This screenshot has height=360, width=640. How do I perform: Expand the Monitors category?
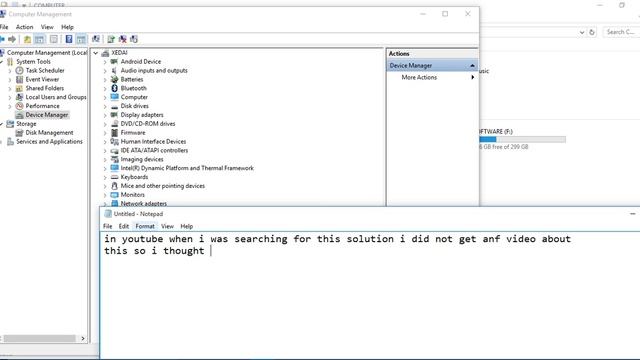click(x=105, y=195)
